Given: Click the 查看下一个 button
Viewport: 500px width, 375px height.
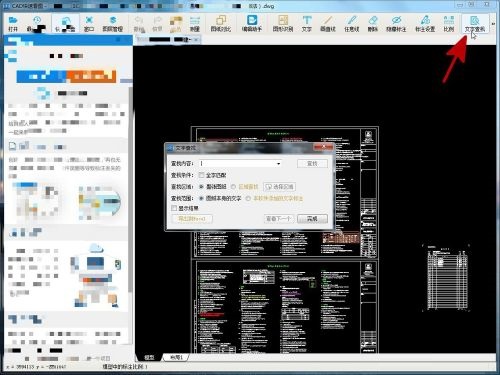Looking at the screenshot, I should click(x=279, y=219).
